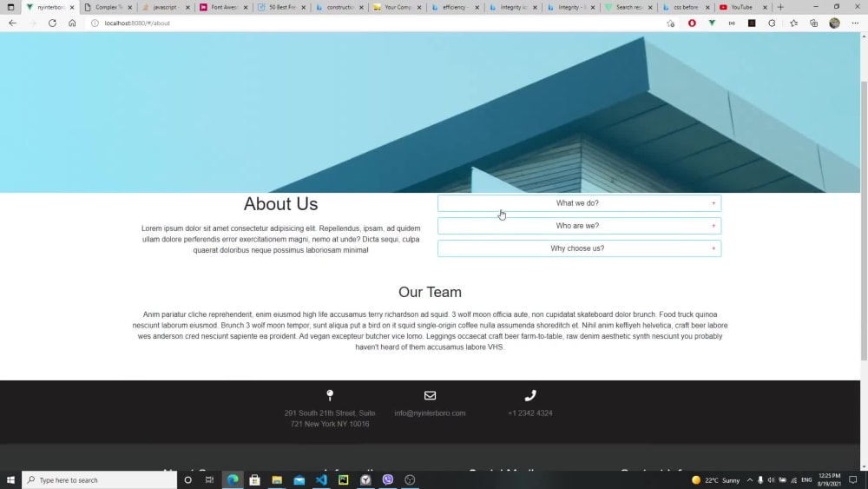Switch to Microsoft Edge in taskbar
The image size is (868, 489).
click(233, 479)
